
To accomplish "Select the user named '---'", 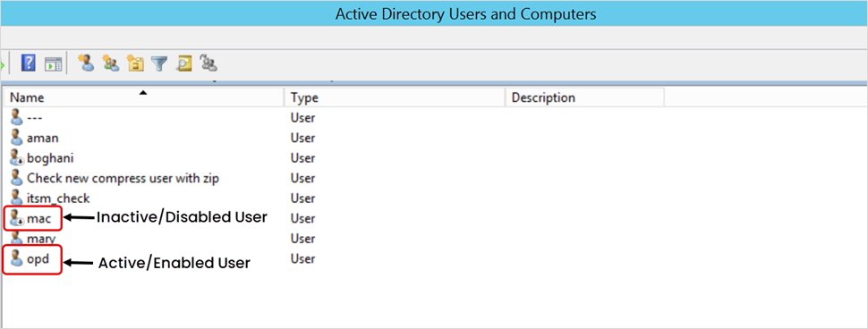I will (34, 118).
